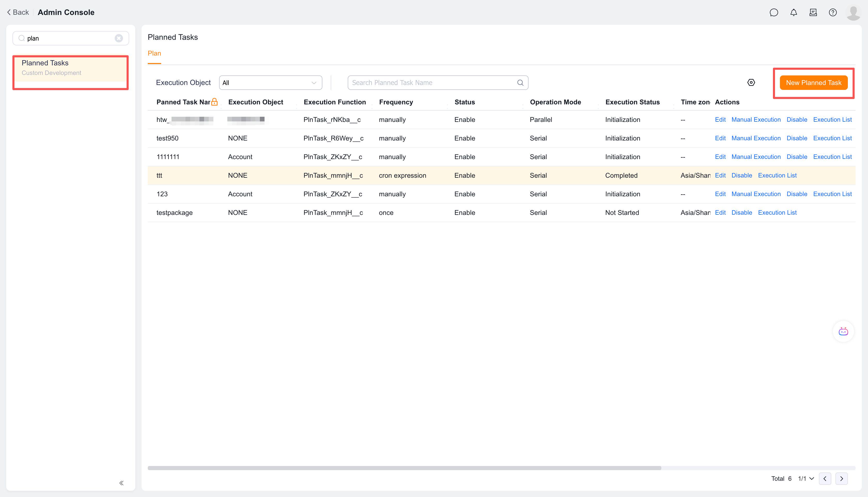
Task: Disable the testpackage task
Action: tap(742, 213)
